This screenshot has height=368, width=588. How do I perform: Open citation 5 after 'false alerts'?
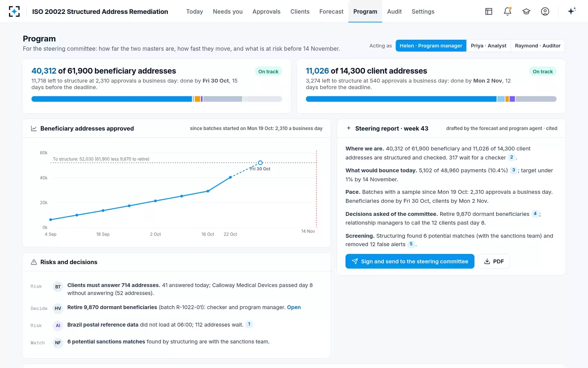point(411,244)
